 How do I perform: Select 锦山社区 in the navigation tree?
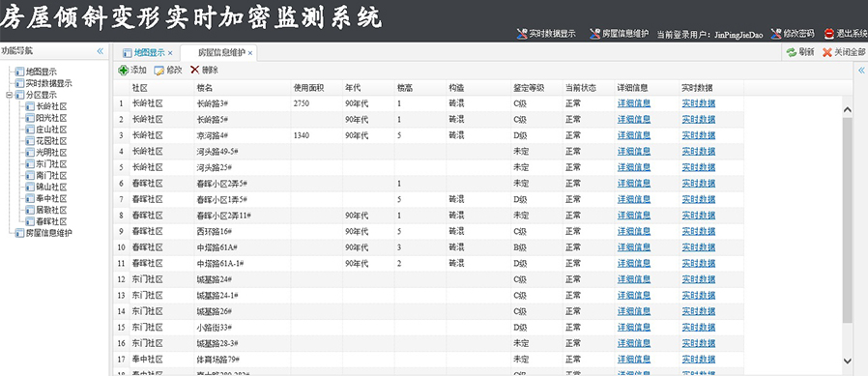tap(51, 188)
